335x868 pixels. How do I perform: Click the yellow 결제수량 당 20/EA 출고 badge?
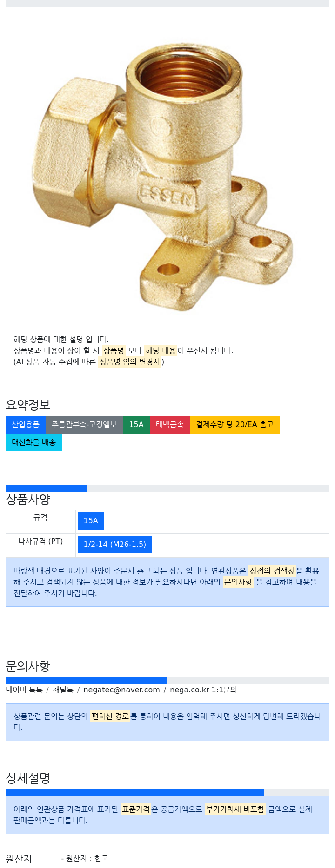point(234,425)
